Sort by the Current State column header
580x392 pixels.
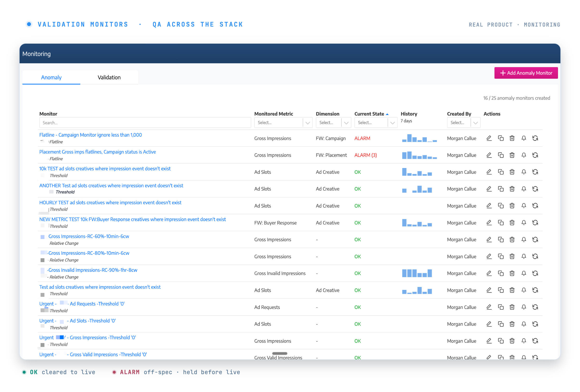pyautogui.click(x=371, y=114)
